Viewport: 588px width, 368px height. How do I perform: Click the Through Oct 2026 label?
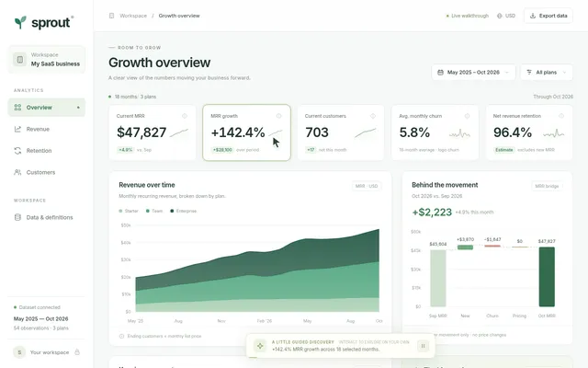click(553, 97)
